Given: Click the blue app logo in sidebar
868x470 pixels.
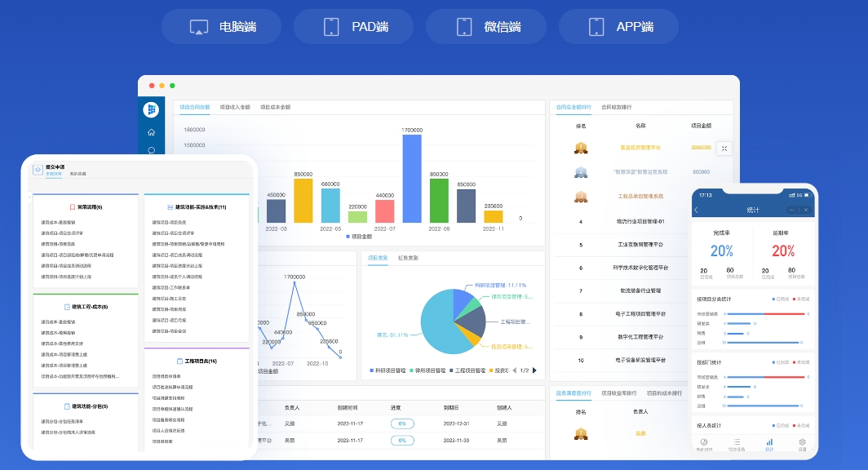Looking at the screenshot, I should [x=151, y=110].
